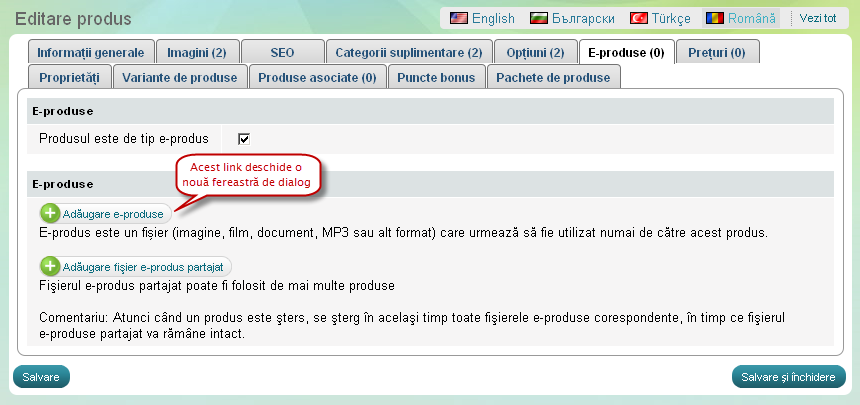Click the US flag icon for English
The image size is (860, 405).
[x=459, y=18]
